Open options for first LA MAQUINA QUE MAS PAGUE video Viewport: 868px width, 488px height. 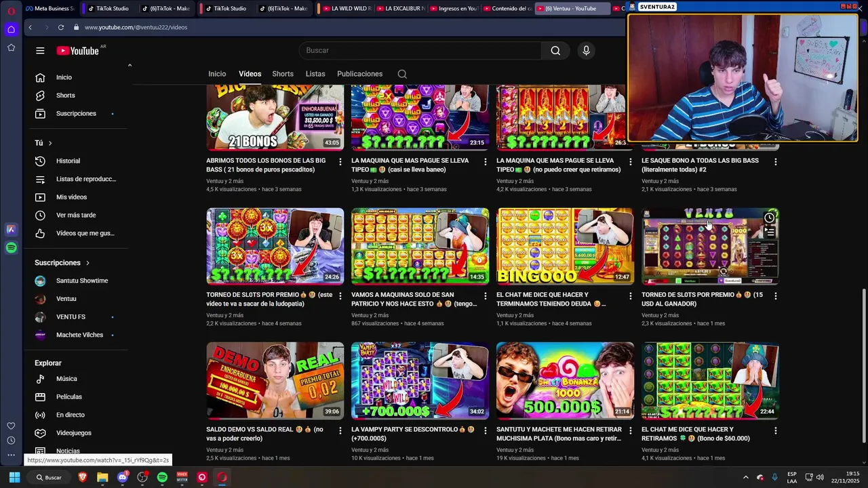(x=485, y=161)
